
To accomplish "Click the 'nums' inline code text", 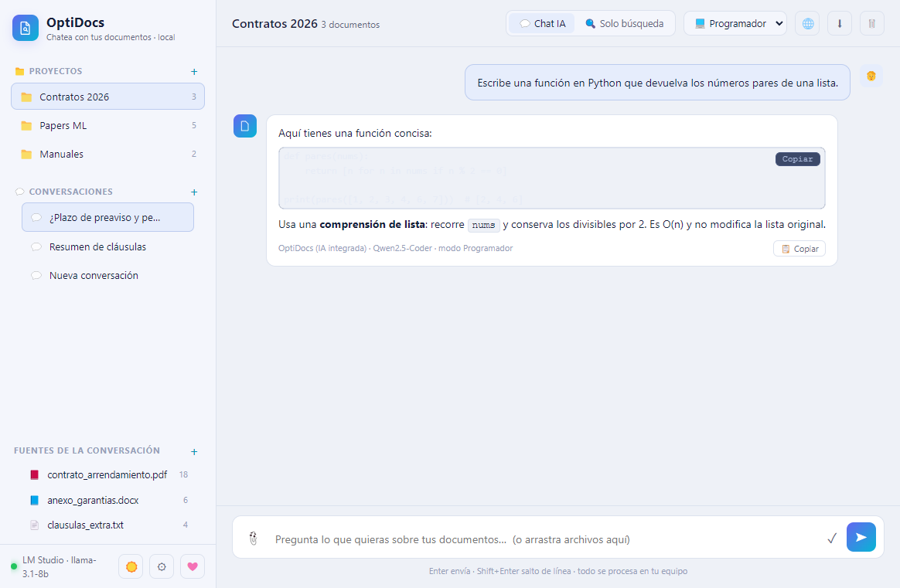I will click(484, 225).
